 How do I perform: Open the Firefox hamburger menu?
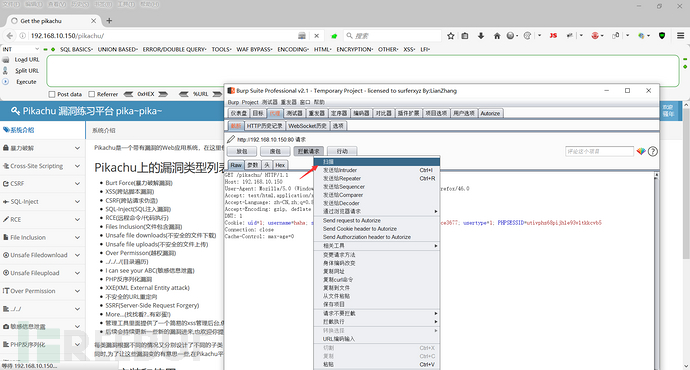pyautogui.click(x=680, y=36)
